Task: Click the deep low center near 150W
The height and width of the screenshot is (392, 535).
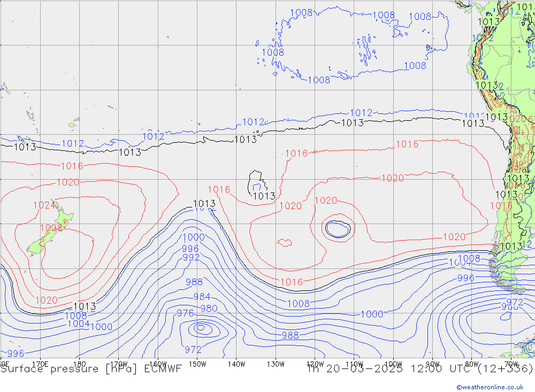Action: coord(201,328)
